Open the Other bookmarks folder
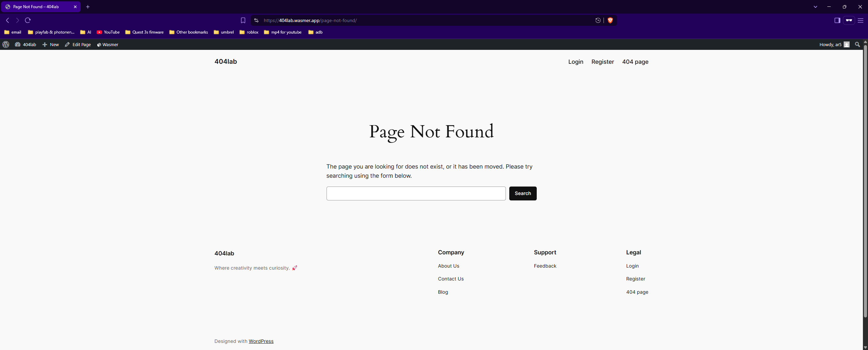Screen dimensions: 868x350 (189, 32)
